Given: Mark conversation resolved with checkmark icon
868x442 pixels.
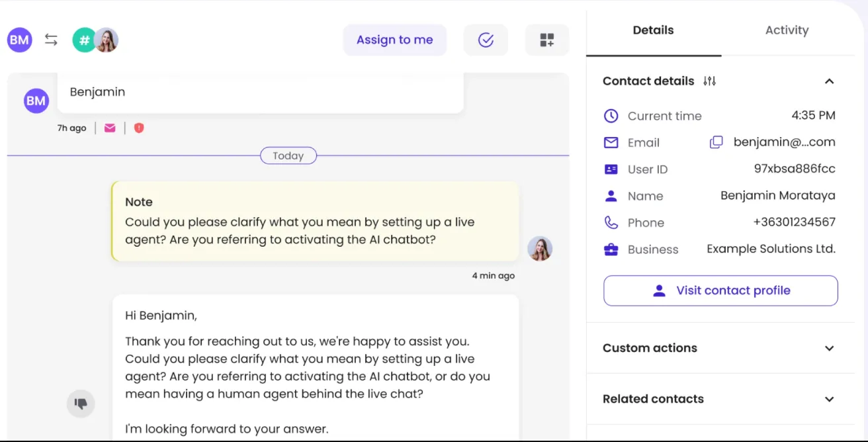Looking at the screenshot, I should coord(486,40).
